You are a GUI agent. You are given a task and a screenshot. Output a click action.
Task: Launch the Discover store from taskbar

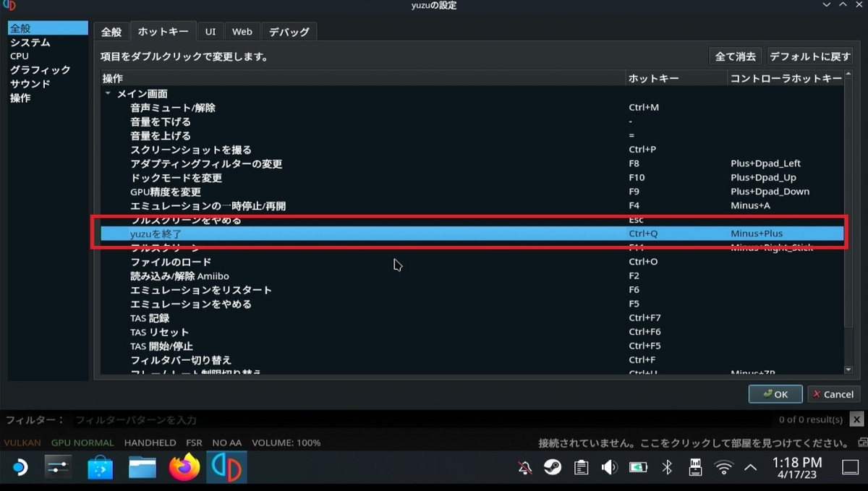click(x=101, y=468)
